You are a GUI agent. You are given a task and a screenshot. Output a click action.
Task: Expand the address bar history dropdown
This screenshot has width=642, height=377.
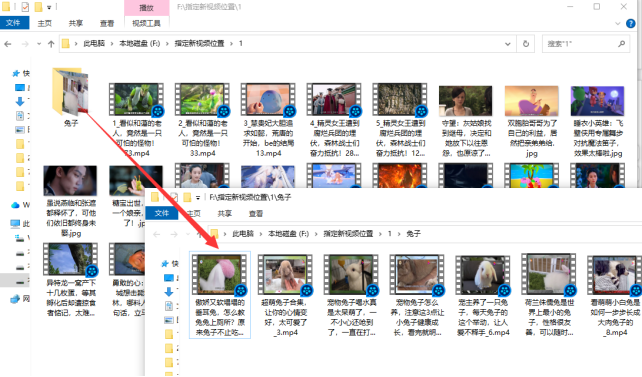tap(508, 44)
